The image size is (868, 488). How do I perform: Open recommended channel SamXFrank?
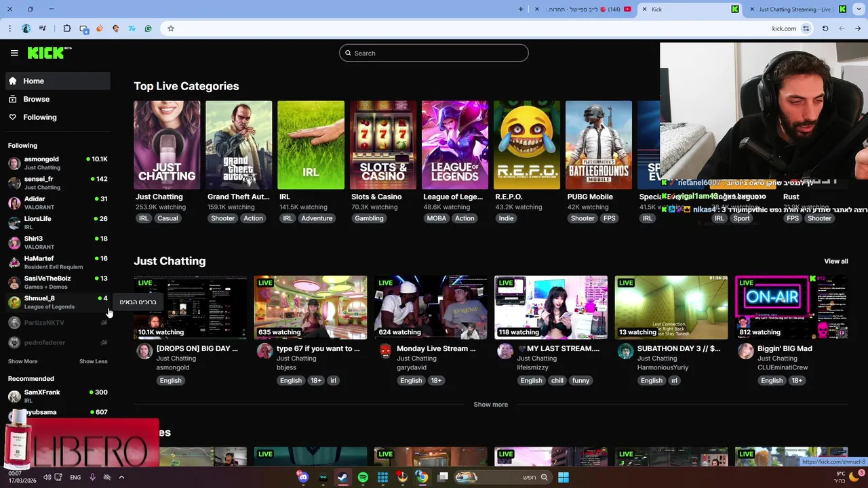(58, 396)
